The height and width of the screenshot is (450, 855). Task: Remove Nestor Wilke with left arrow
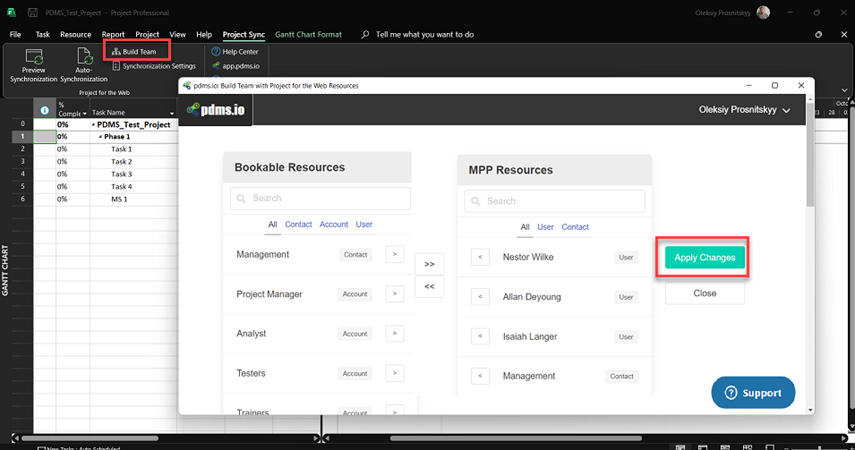point(480,257)
